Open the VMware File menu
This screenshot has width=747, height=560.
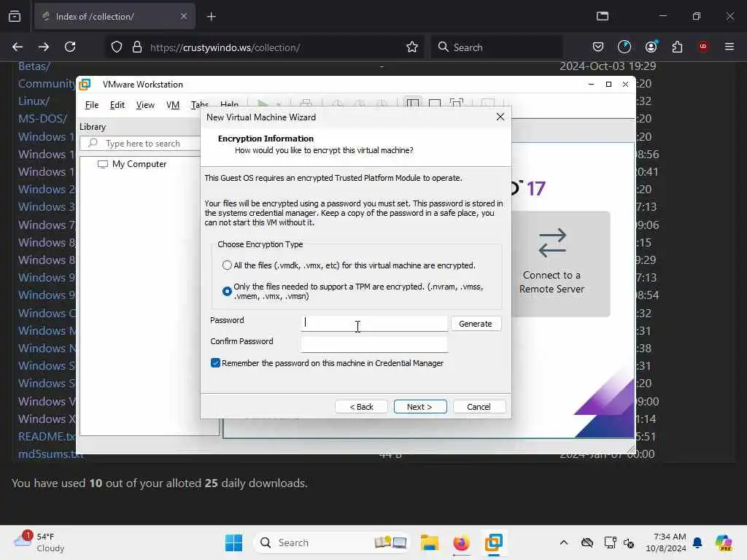[91, 105]
